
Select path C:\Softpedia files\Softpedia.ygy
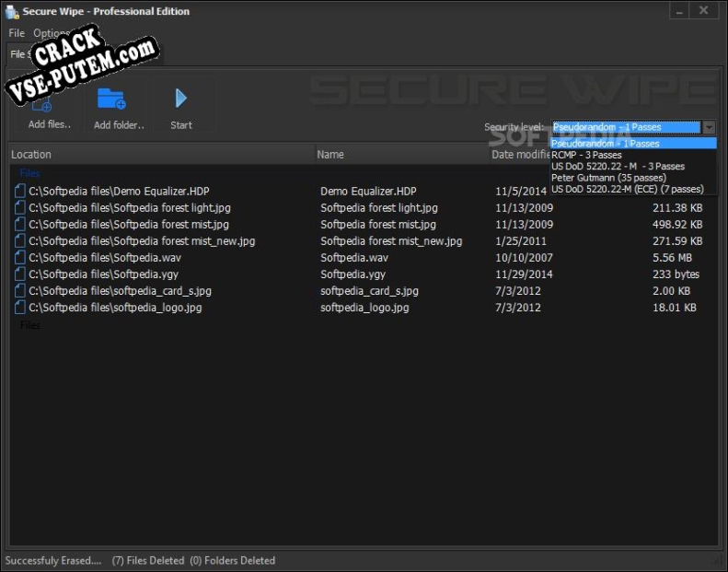pos(103,274)
